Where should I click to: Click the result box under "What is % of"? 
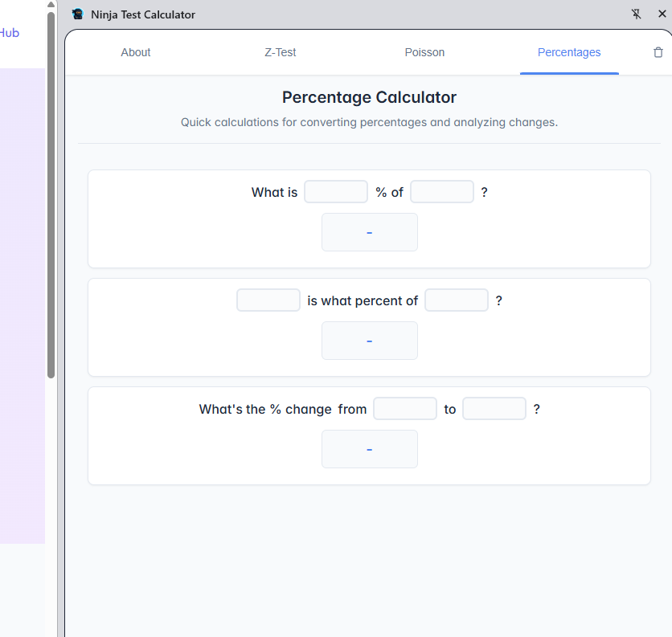click(x=370, y=232)
